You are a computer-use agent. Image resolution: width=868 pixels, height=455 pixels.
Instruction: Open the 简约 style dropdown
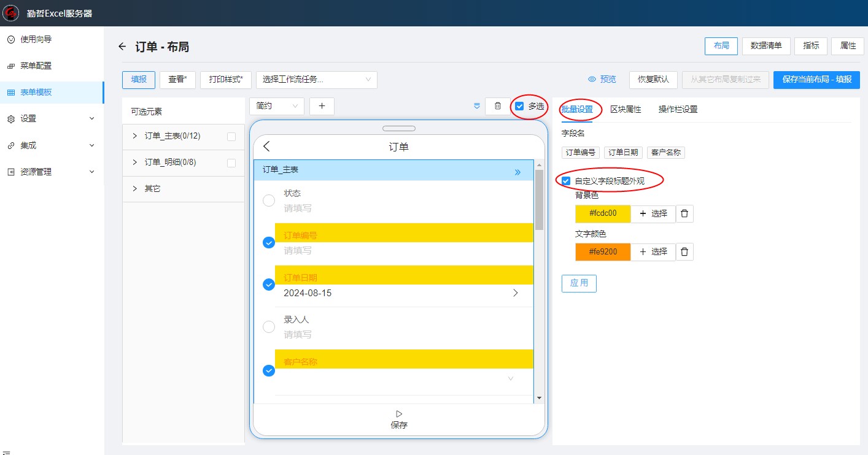tap(276, 106)
